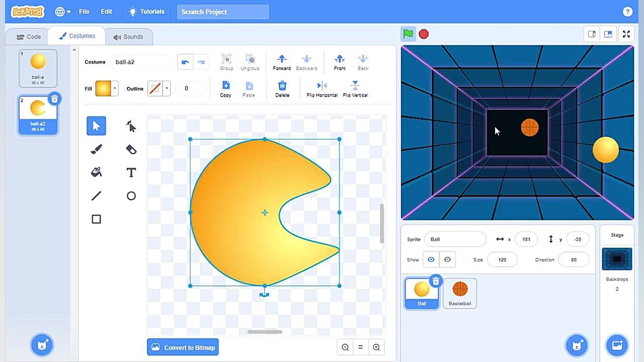644x362 pixels.
Task: Click the Redo arrow button
Action: point(201,62)
